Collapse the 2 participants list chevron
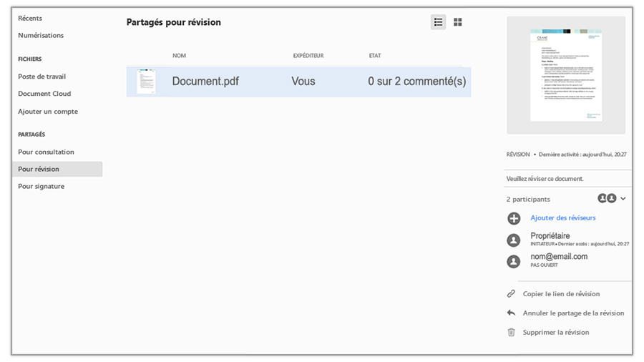 tap(623, 198)
